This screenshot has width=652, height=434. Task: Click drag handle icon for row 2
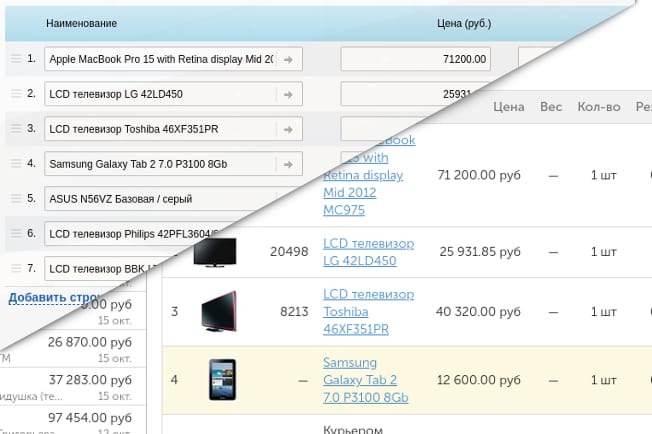[x=16, y=94]
